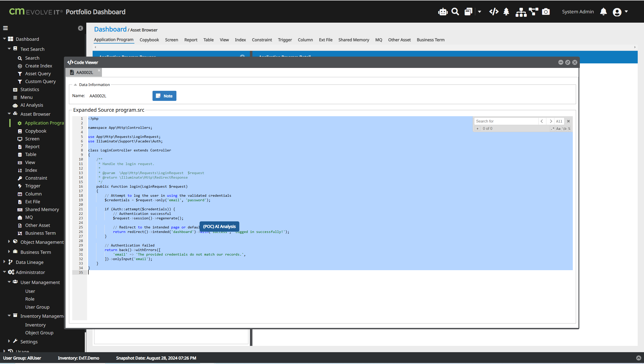
Task: Go to previous search match
Action: [x=542, y=121]
